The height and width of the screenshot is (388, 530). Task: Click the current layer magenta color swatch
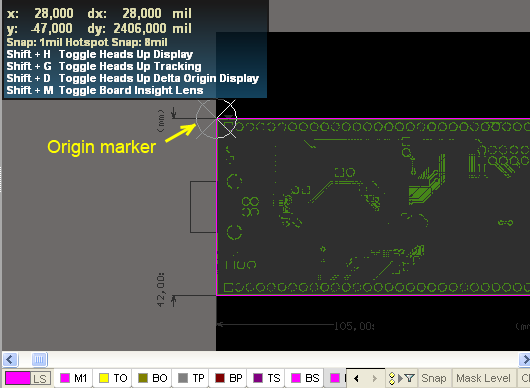(18, 378)
